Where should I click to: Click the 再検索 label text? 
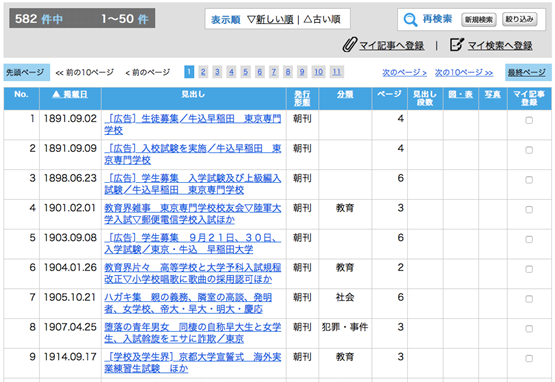(x=437, y=19)
